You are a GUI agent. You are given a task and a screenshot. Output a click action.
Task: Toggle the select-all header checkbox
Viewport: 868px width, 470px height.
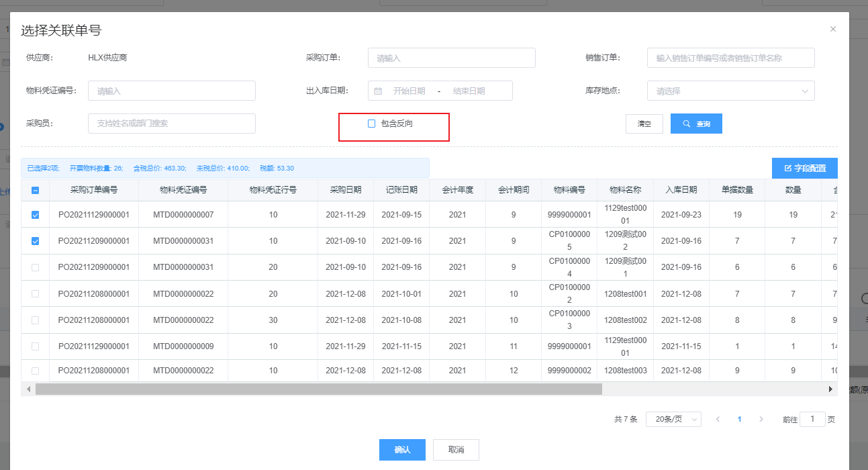36,190
